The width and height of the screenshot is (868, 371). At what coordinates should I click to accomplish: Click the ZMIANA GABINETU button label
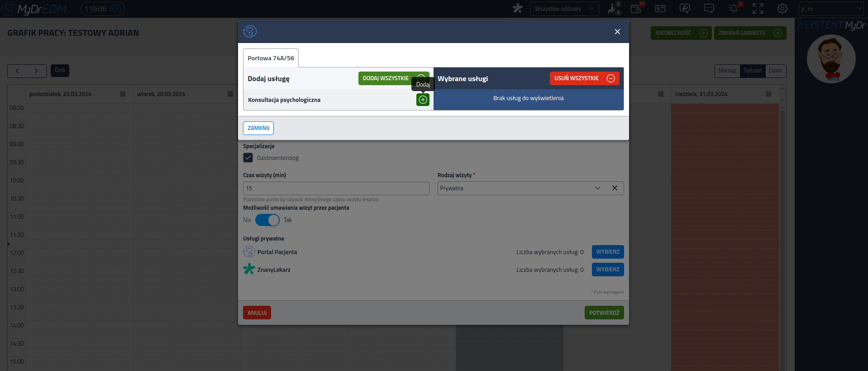(x=742, y=33)
